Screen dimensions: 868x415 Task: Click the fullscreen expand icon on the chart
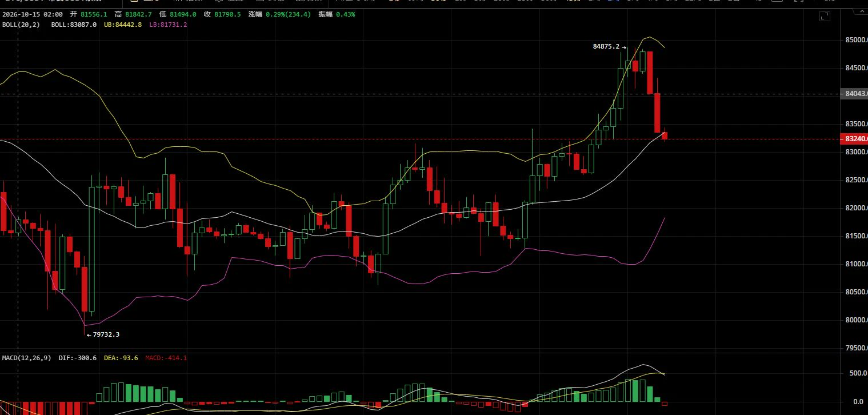(825, 17)
